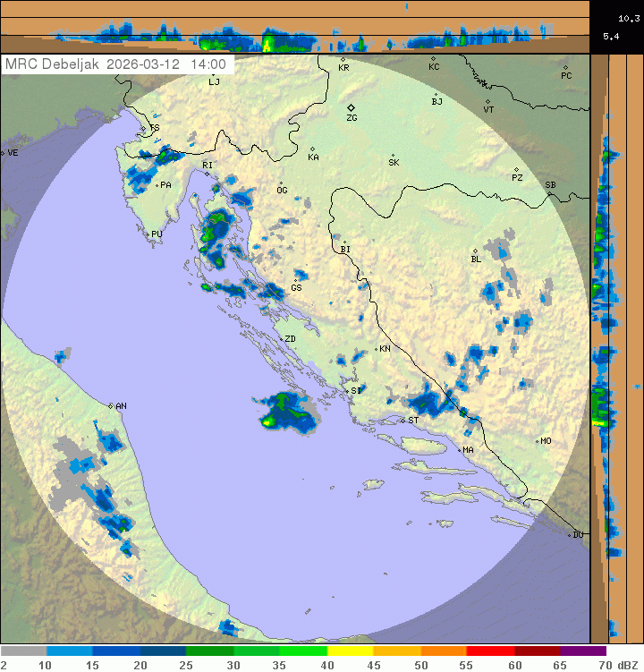The width and height of the screenshot is (644, 672).
Task: Pick the gray 2-10 dBZ legend segment
Action: tap(23, 651)
